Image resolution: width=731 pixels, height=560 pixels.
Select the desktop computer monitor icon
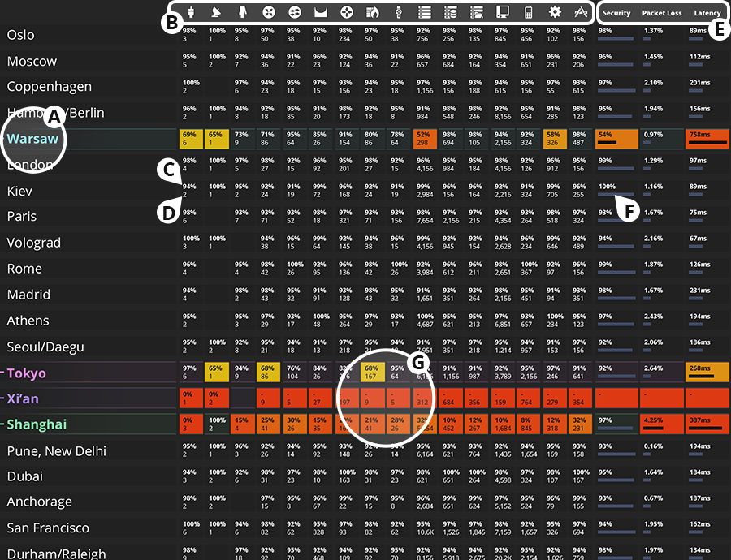503,12
